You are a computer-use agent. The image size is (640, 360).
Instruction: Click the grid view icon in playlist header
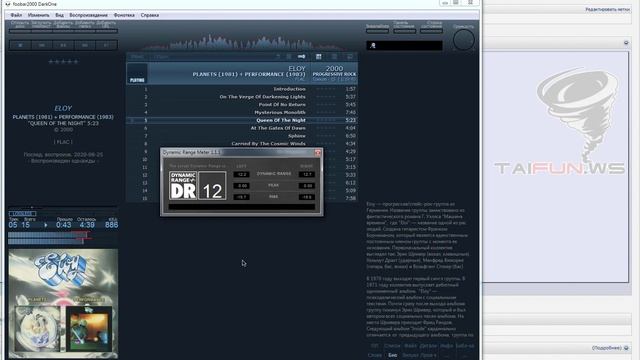click(x=318, y=56)
